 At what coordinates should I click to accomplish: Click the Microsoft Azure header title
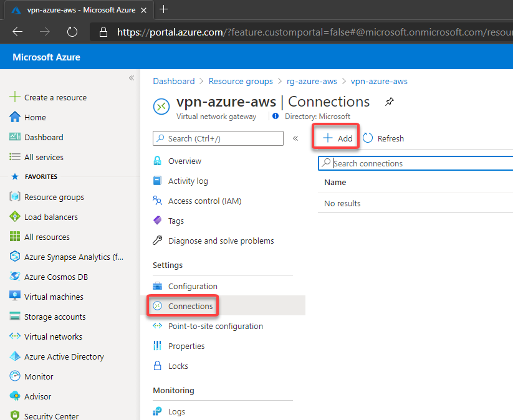click(x=46, y=57)
